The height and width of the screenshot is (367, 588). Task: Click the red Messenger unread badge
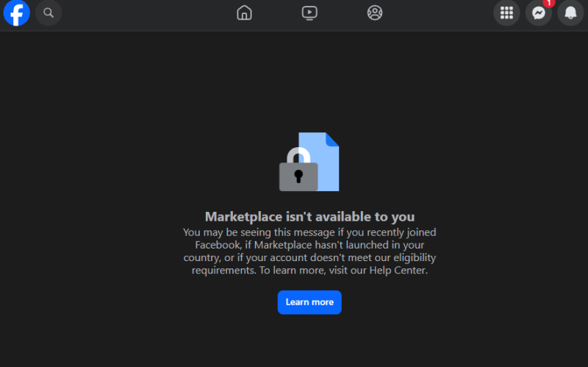point(549,3)
